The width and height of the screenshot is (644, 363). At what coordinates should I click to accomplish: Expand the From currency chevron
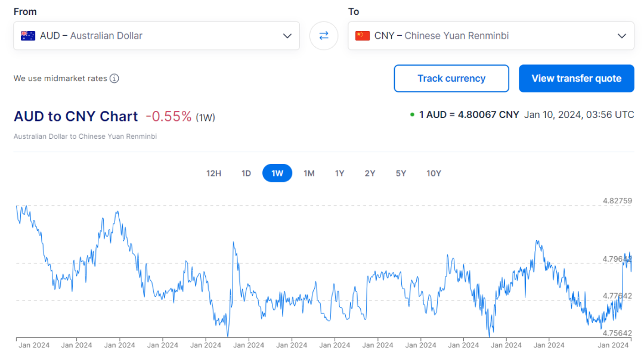[x=287, y=36]
